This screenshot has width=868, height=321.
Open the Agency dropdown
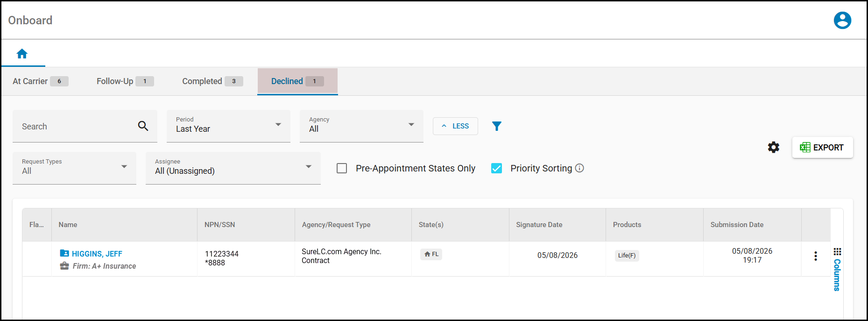[x=361, y=126]
